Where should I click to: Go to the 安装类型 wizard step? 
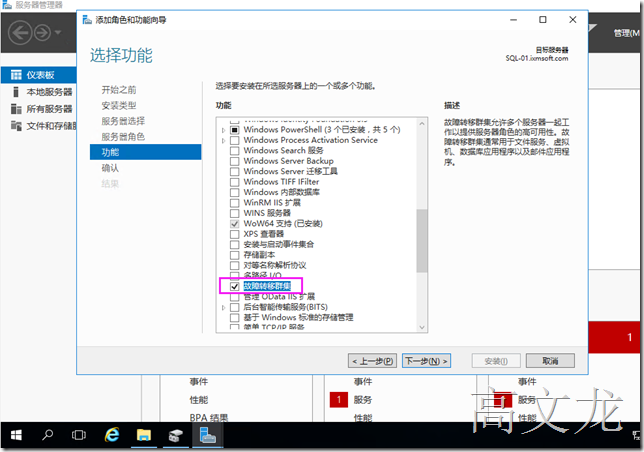[119, 106]
